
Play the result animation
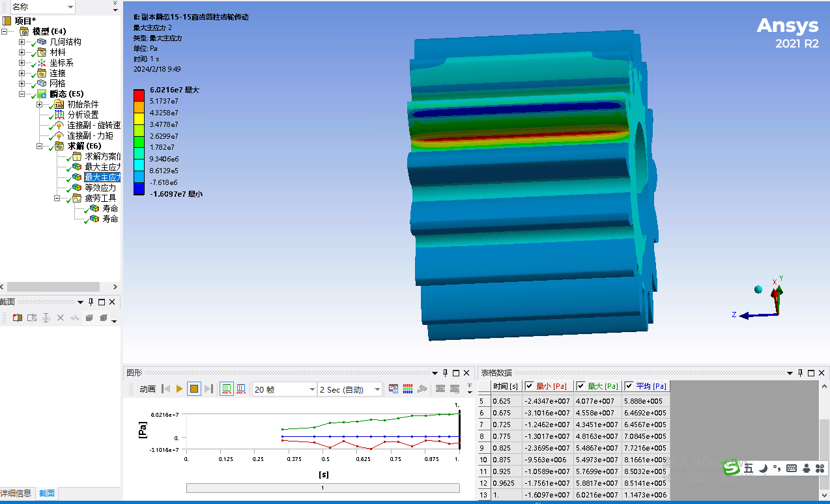[x=180, y=389]
